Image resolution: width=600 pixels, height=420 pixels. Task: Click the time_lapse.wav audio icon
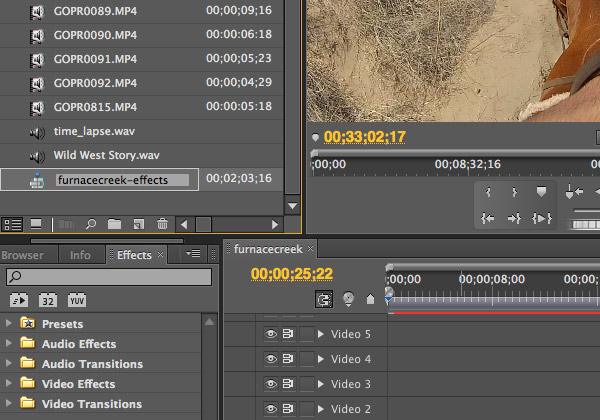(x=37, y=132)
